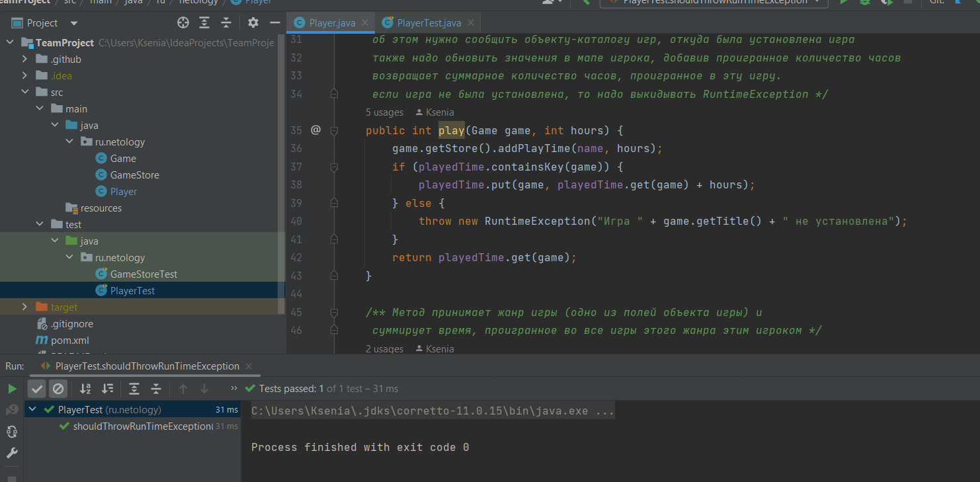Switch to the PlayerTest.java tab
Screen dimensions: 980x482
428,22
